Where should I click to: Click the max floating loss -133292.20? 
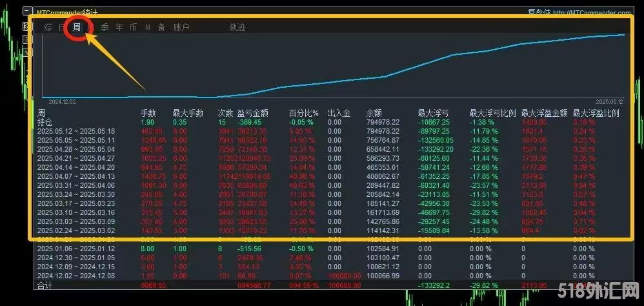click(436, 150)
